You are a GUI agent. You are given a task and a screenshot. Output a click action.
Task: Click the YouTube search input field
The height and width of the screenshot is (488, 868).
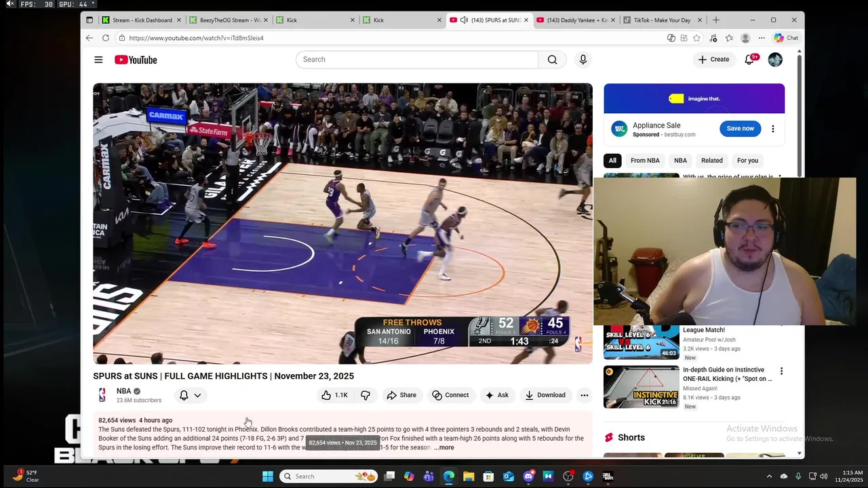[417, 60]
